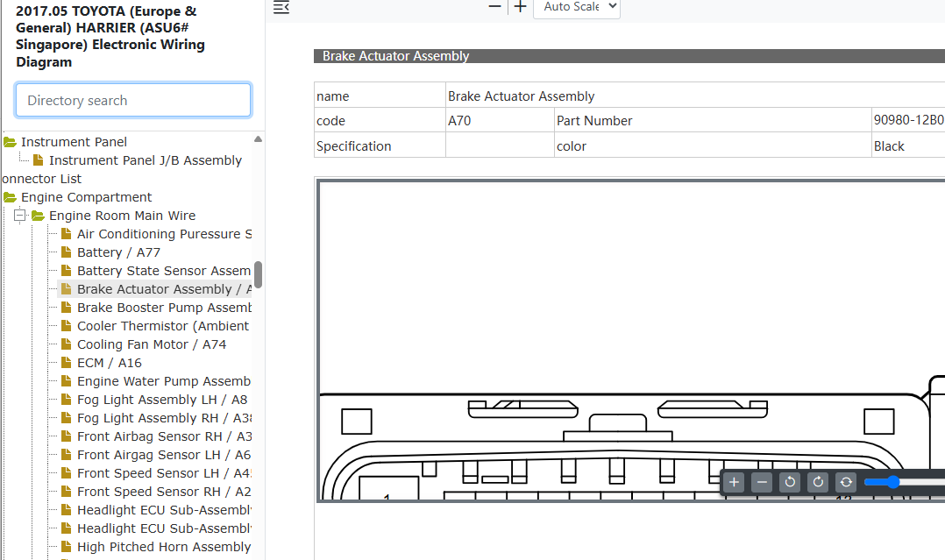Select Front Speed Sensor LH entry
Image resolution: width=945 pixels, height=560 pixels.
(165, 473)
